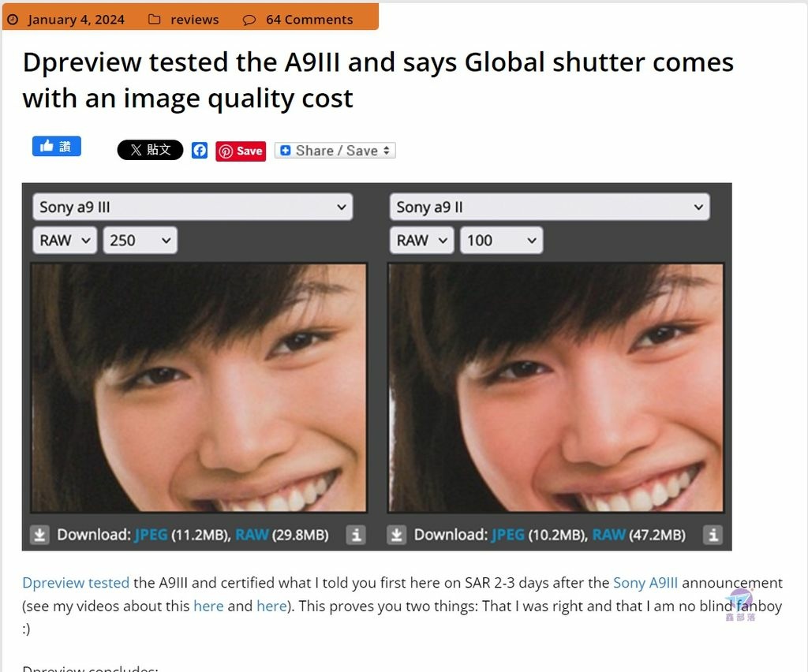Download the 11.2MB JPEG file
Image resolution: width=808 pixels, height=672 pixels.
151,535
